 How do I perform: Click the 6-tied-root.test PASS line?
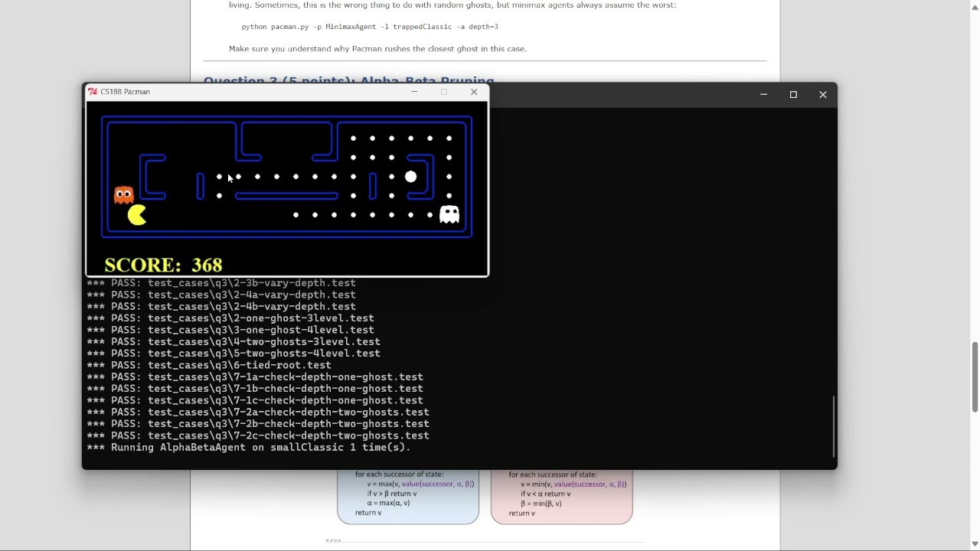coord(209,366)
